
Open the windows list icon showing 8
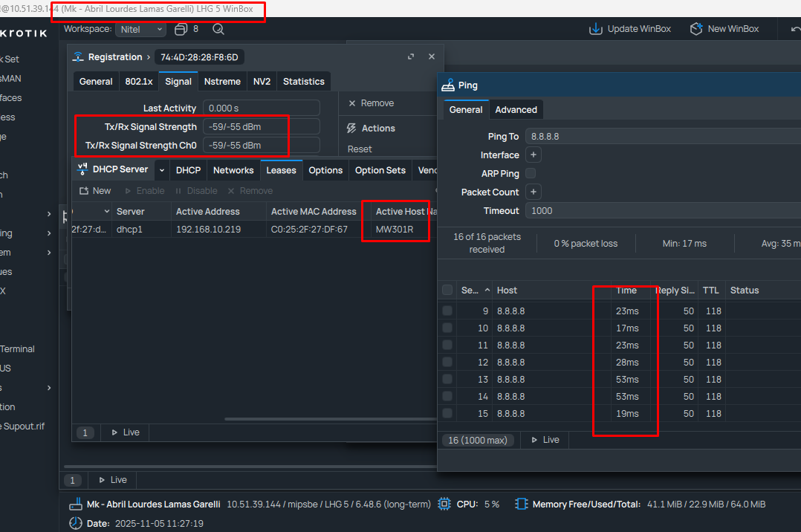click(x=181, y=30)
